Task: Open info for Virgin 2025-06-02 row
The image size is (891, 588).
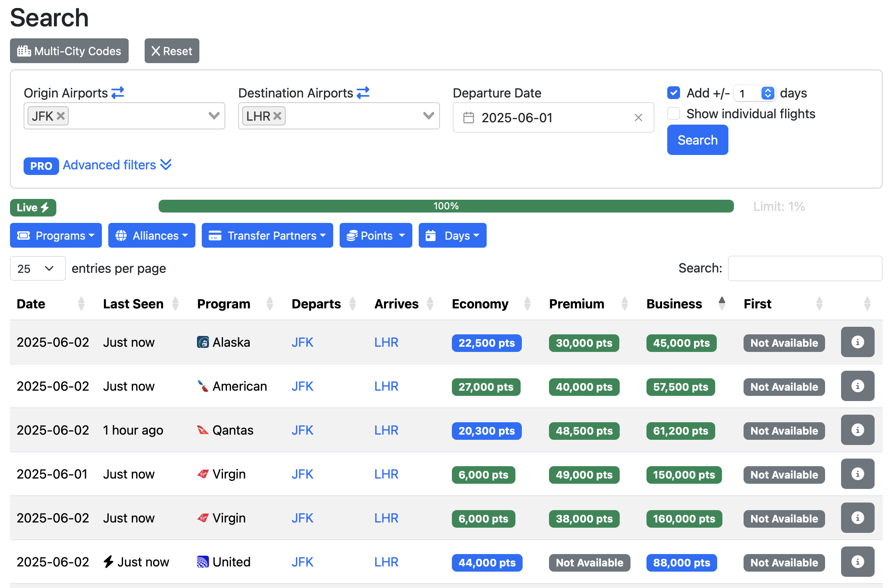Action: point(857,518)
